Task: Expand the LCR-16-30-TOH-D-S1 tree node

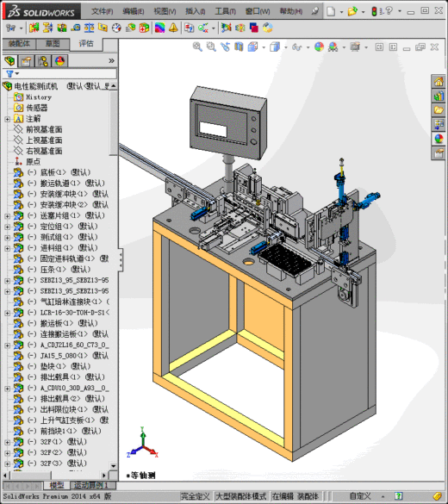Action: click(8, 313)
